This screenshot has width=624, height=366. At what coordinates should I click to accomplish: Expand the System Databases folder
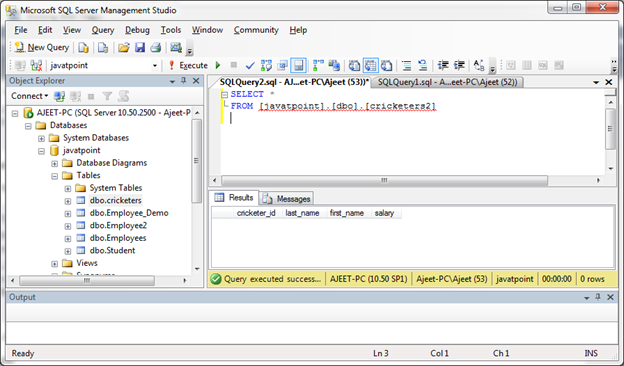(x=41, y=139)
